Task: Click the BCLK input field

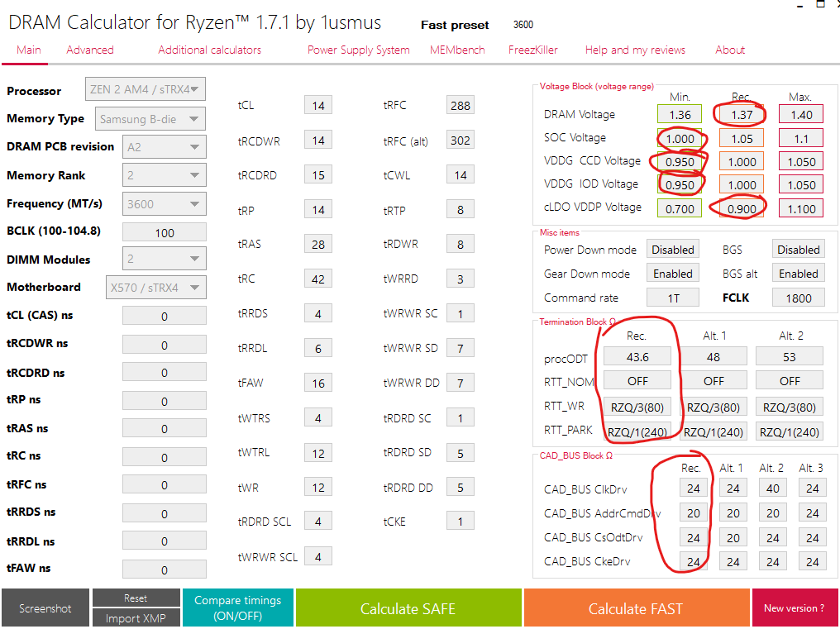Action: tap(164, 232)
